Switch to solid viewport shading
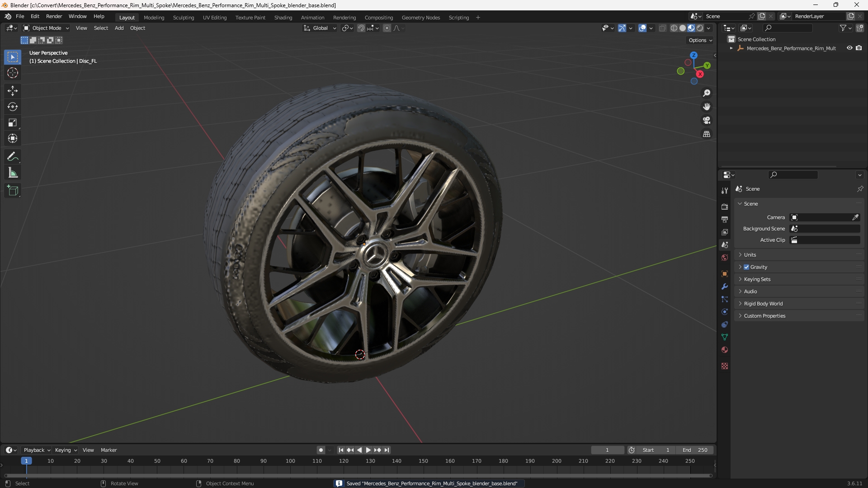 683,28
